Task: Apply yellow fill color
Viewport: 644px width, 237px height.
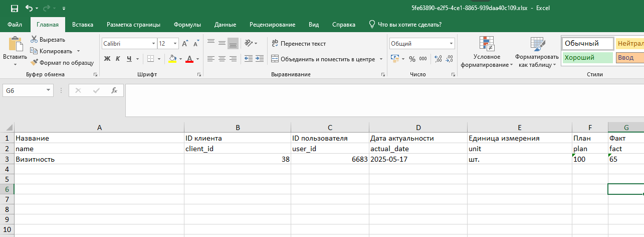Action: click(172, 59)
